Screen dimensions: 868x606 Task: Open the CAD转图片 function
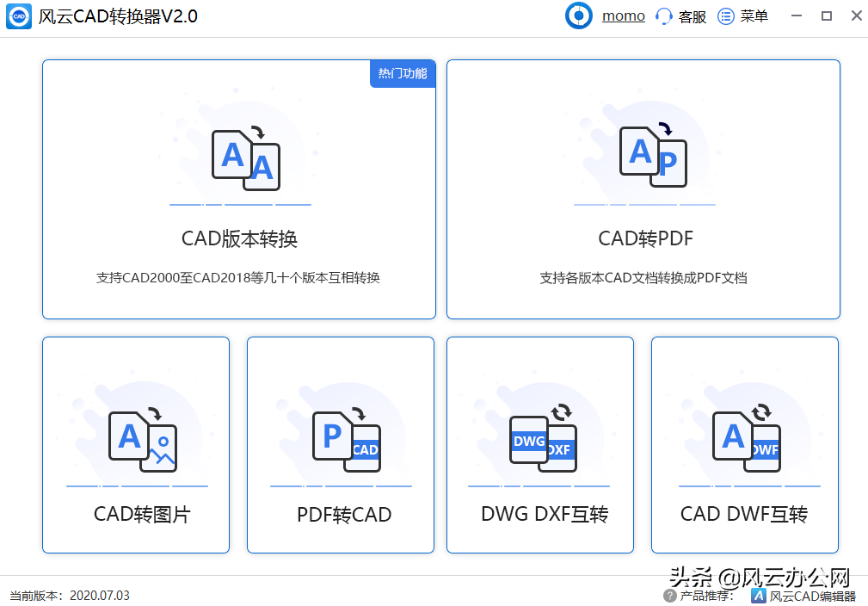coord(142,514)
